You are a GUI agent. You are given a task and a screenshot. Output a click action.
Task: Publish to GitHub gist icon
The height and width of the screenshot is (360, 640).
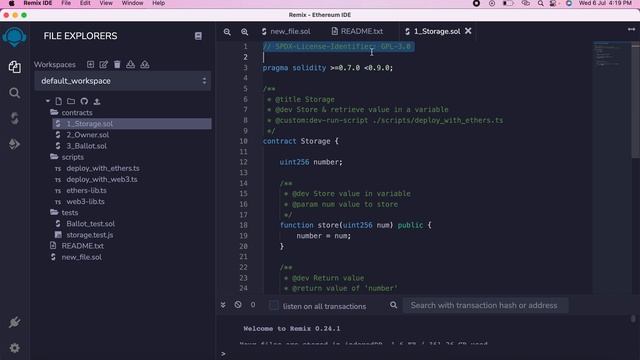(x=84, y=101)
